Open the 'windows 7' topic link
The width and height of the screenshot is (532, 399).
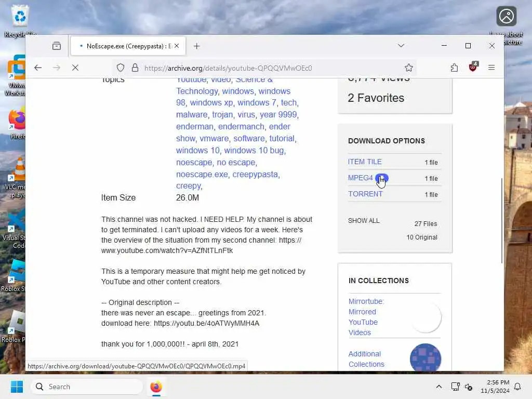coord(257,102)
